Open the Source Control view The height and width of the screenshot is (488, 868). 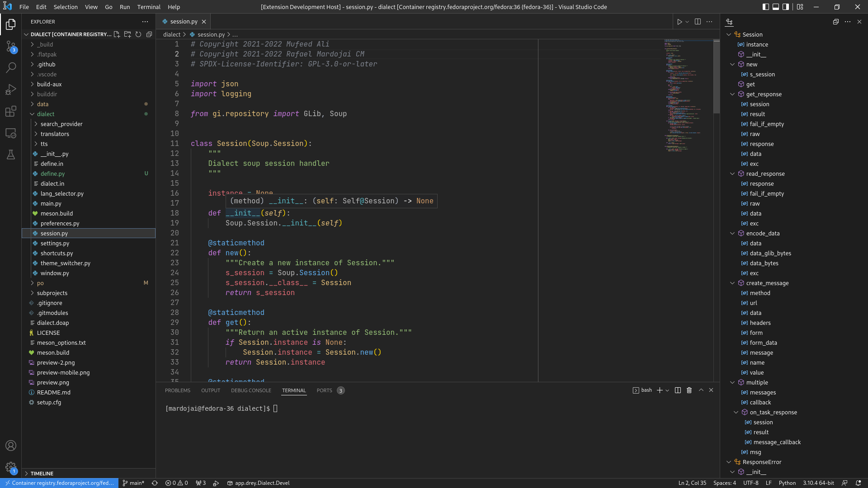click(x=11, y=46)
